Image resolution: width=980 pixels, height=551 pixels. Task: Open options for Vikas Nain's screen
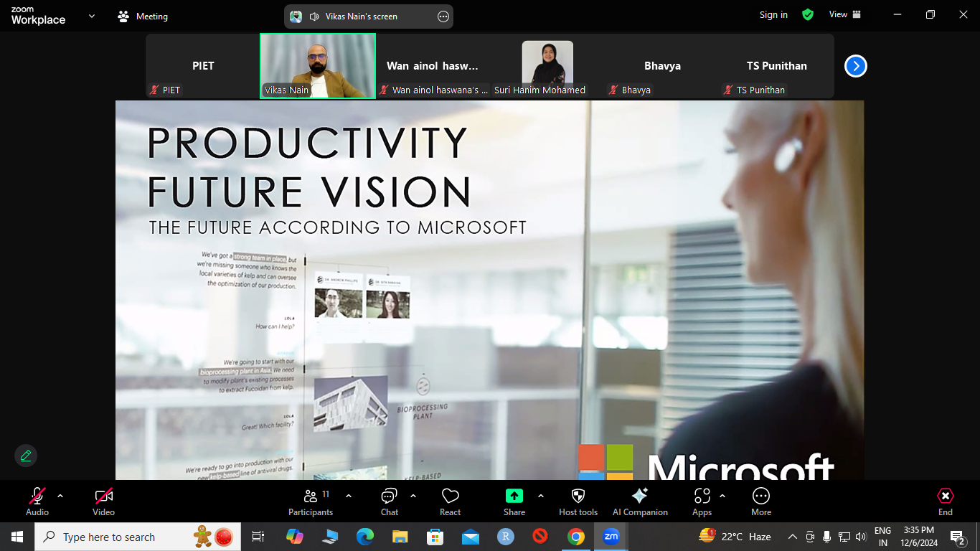(x=443, y=17)
